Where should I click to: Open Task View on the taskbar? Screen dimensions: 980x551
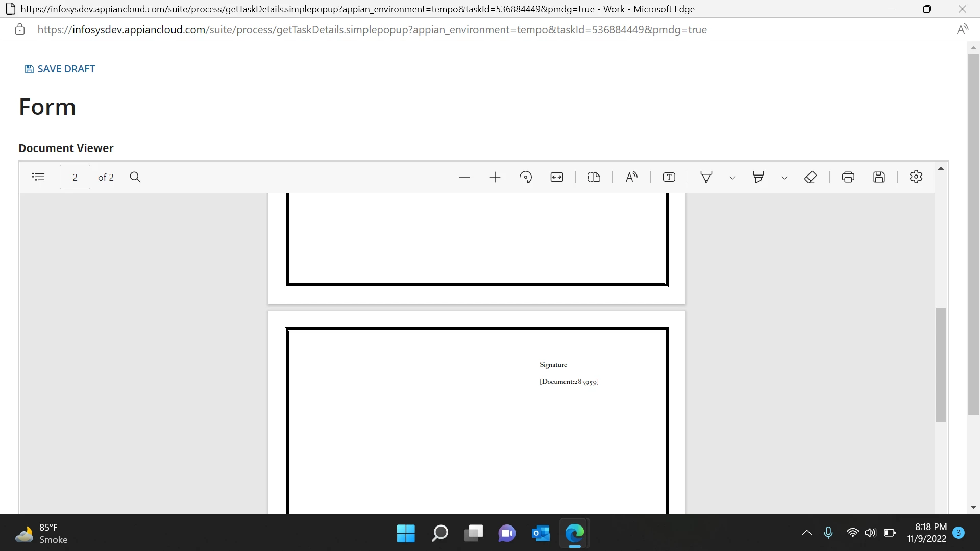pos(473,533)
